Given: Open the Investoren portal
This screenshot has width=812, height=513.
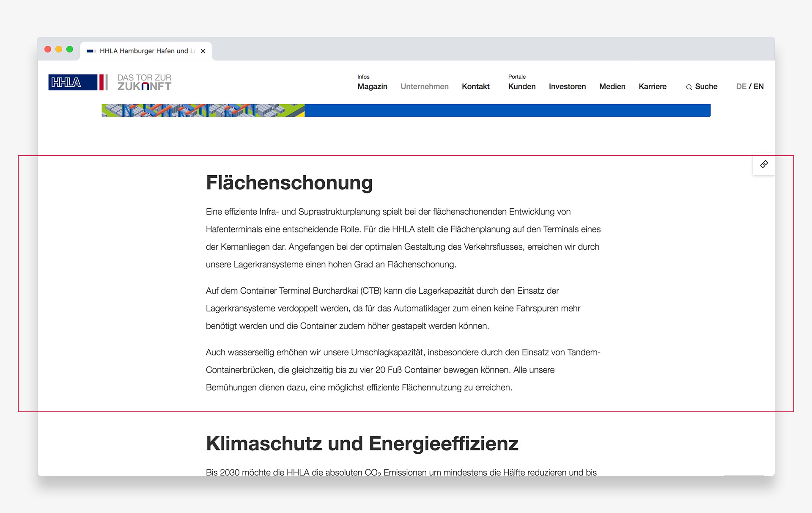Looking at the screenshot, I should (x=567, y=86).
